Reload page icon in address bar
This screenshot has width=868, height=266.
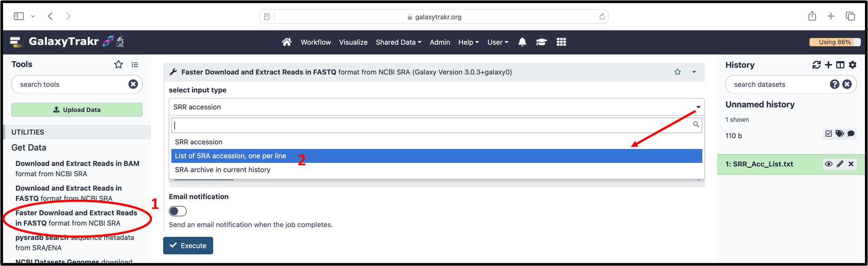[x=602, y=17]
